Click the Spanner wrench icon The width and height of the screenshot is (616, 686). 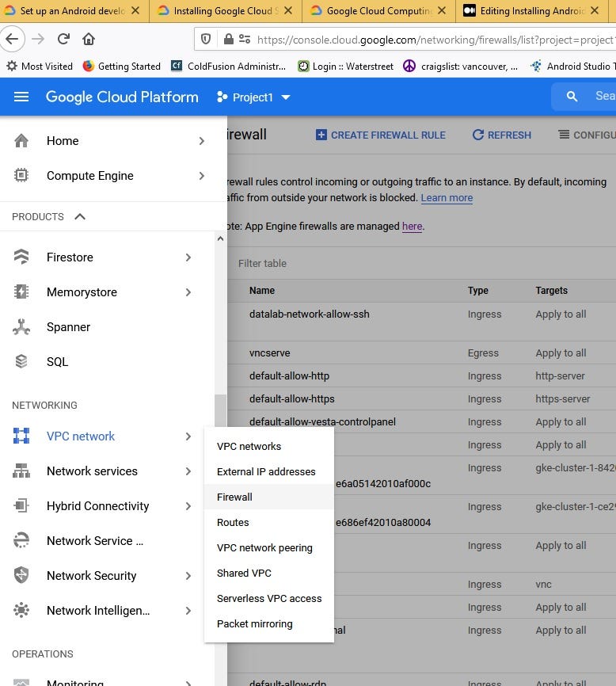[21, 327]
